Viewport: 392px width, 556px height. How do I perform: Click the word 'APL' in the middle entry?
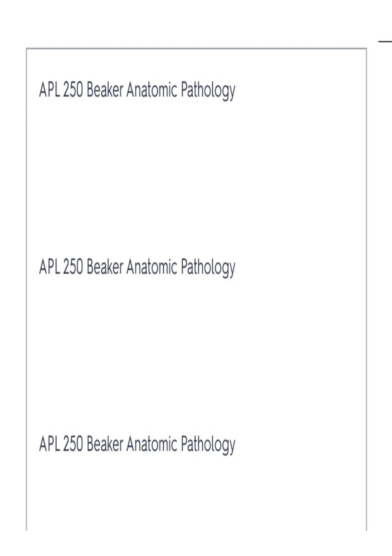click(x=50, y=267)
